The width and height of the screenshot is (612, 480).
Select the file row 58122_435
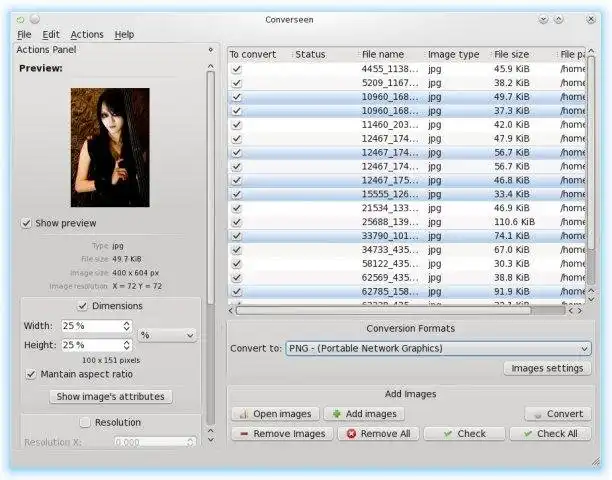[x=406, y=264]
